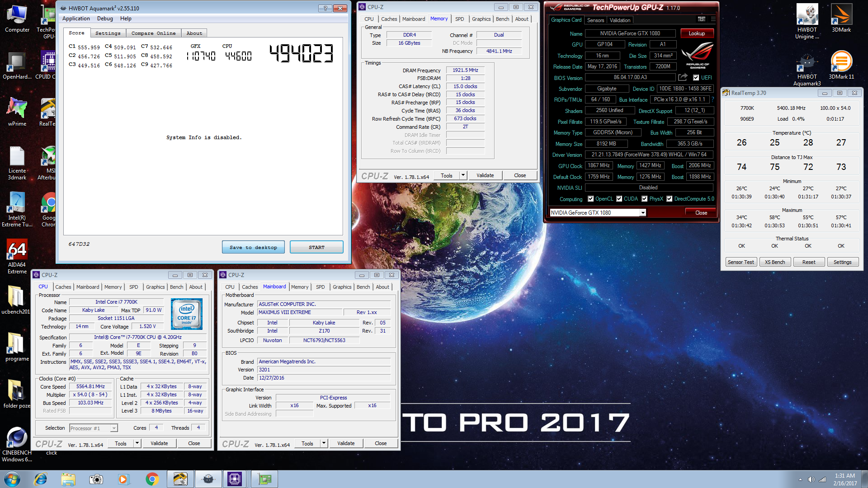Click Lookup button in GPU-Z
Image resolution: width=868 pixels, height=488 pixels.
pyautogui.click(x=697, y=33)
